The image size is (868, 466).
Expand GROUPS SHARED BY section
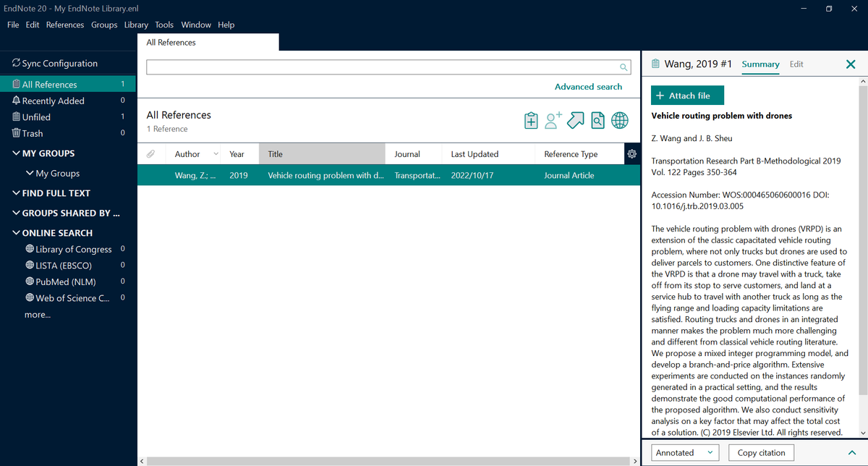coord(17,213)
